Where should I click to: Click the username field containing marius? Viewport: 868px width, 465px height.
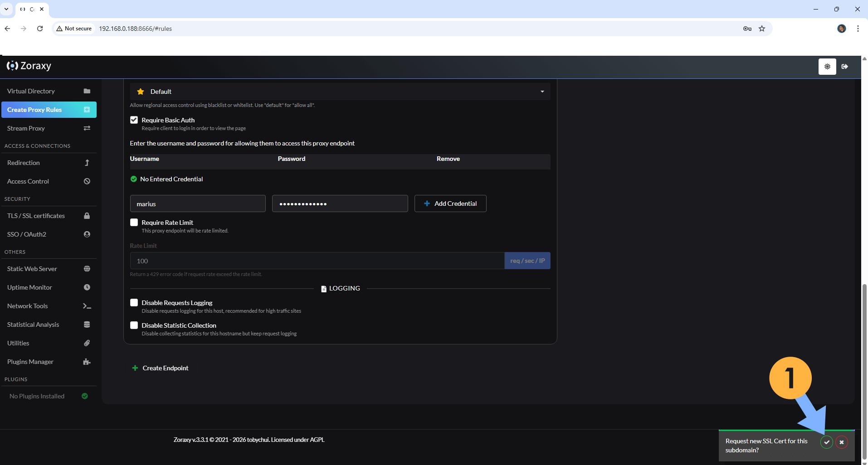pyautogui.click(x=198, y=204)
